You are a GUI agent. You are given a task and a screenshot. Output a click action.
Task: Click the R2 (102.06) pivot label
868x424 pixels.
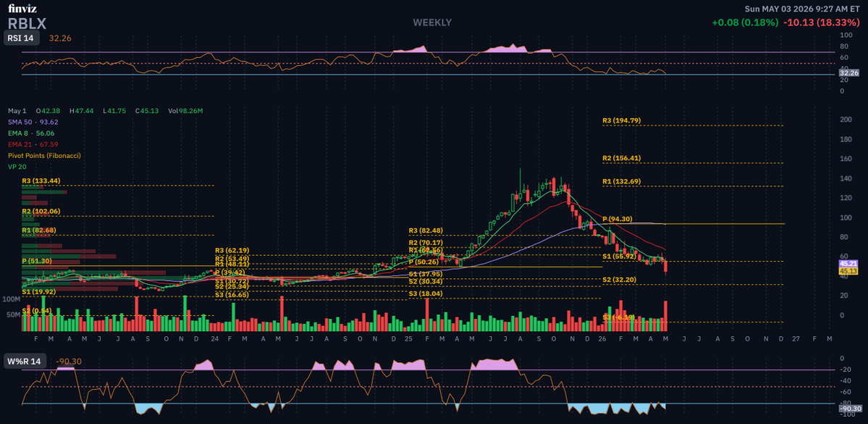pos(41,211)
